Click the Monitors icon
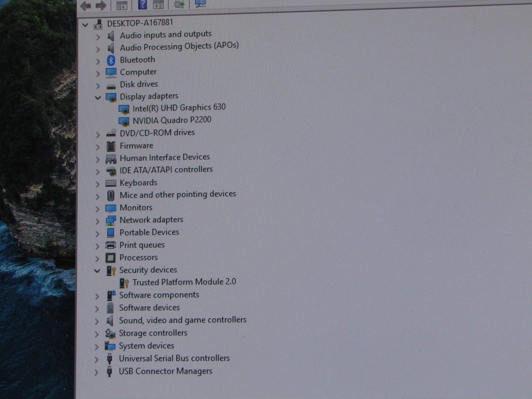 pyautogui.click(x=111, y=208)
